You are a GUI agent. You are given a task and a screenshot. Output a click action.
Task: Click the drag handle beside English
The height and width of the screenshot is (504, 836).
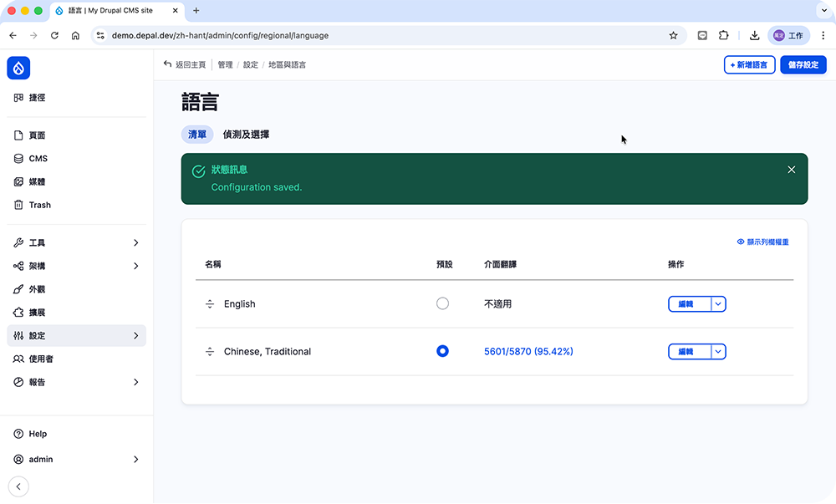coord(210,304)
